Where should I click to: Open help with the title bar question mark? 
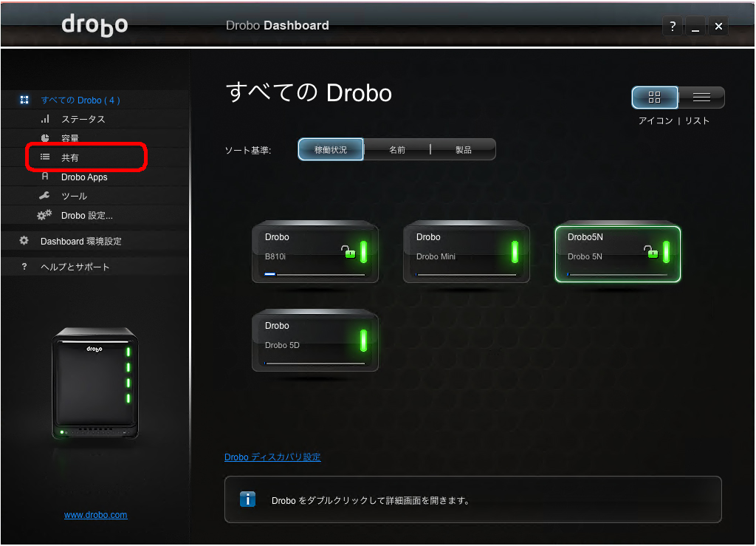pyautogui.click(x=673, y=26)
